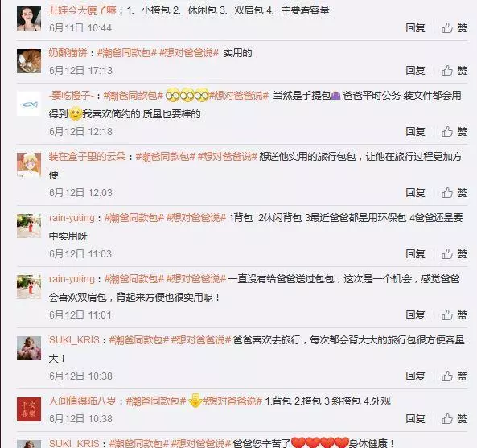Like the 12:18 comment from -要吃橙子-
Screen dimensions: 477x448
pos(454,132)
